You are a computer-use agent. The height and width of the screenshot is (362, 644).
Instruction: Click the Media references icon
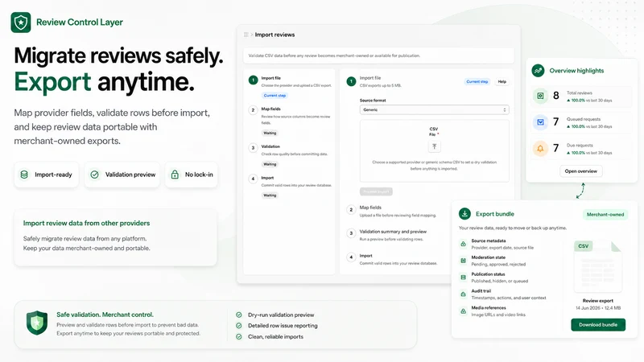click(464, 311)
